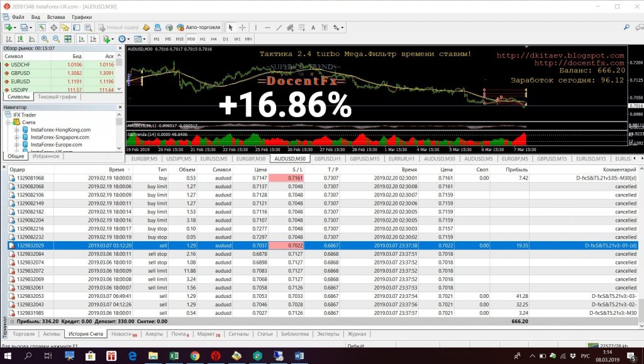
Task: Click the Market Watch vertical scrollbar
Action: point(119,73)
